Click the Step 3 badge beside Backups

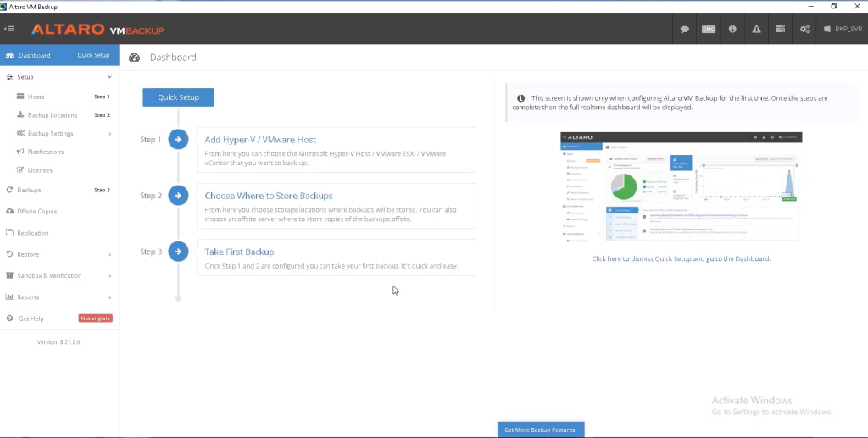(x=102, y=190)
